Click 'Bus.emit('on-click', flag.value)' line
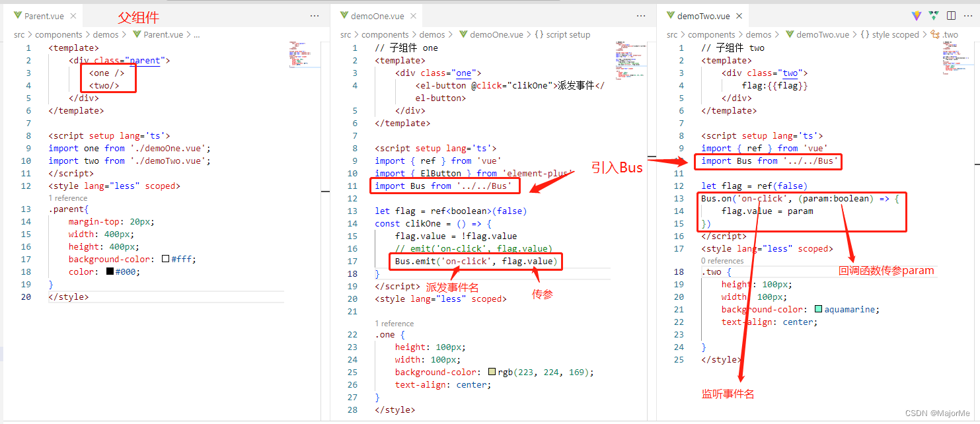 click(476, 261)
